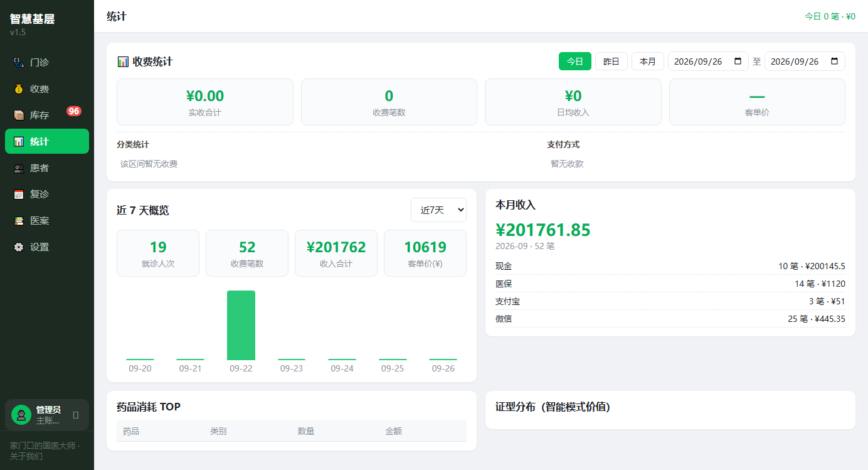Click the 收入合计 ¥201762 card
The height and width of the screenshot is (470, 868).
[336, 253]
